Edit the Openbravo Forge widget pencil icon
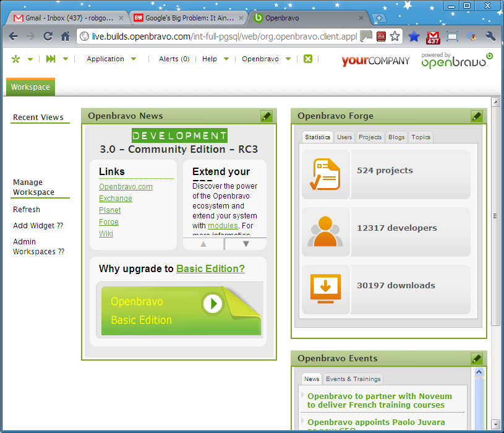 (x=476, y=116)
